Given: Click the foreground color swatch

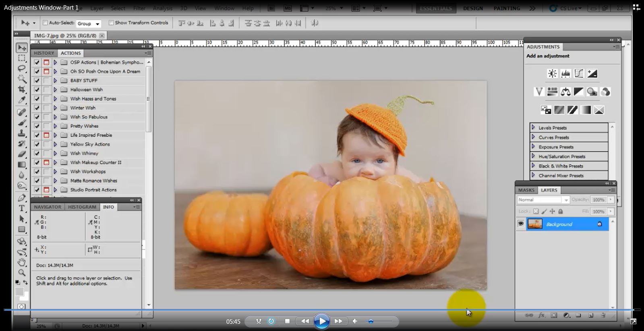Looking at the screenshot, I should click(x=19, y=292).
